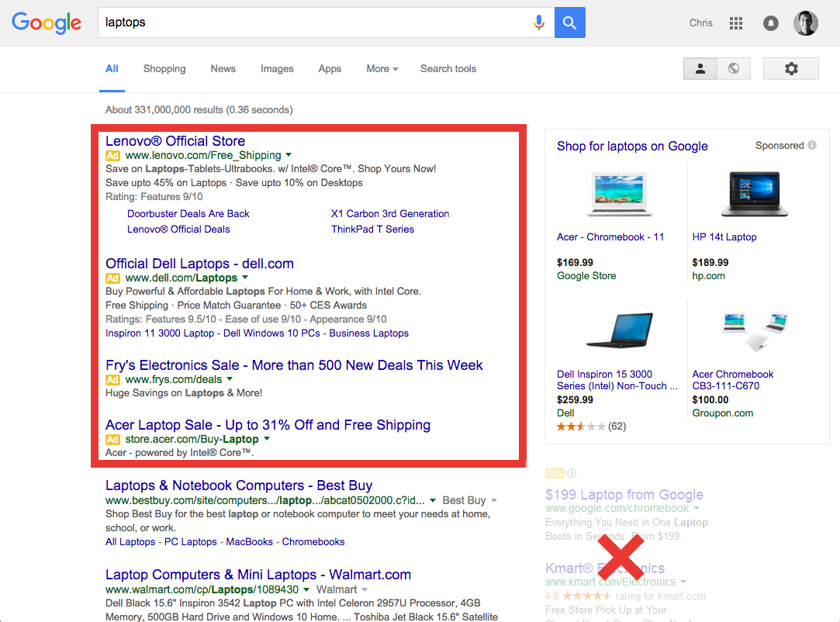The height and width of the screenshot is (622, 840).
Task: Open Lenovo Official Store ad
Action: pos(175,141)
